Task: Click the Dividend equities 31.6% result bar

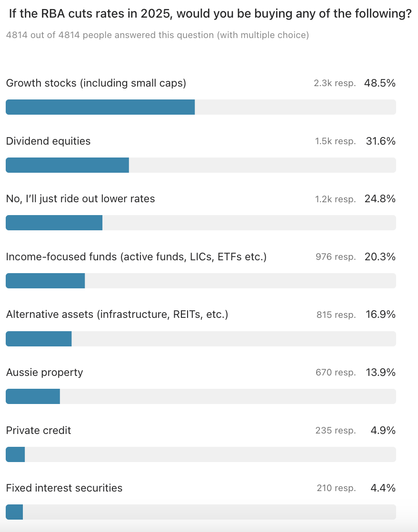Action: (68, 165)
